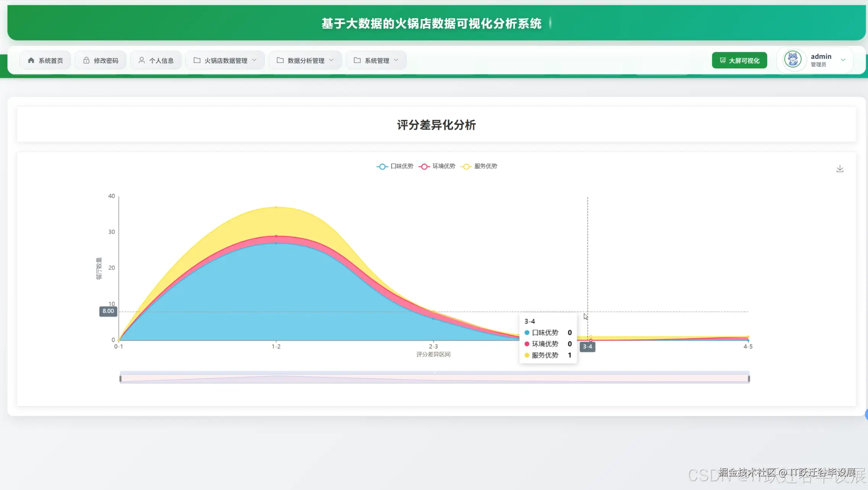Click left handle of data zoom slider
The width and height of the screenshot is (868, 490).
point(121,378)
